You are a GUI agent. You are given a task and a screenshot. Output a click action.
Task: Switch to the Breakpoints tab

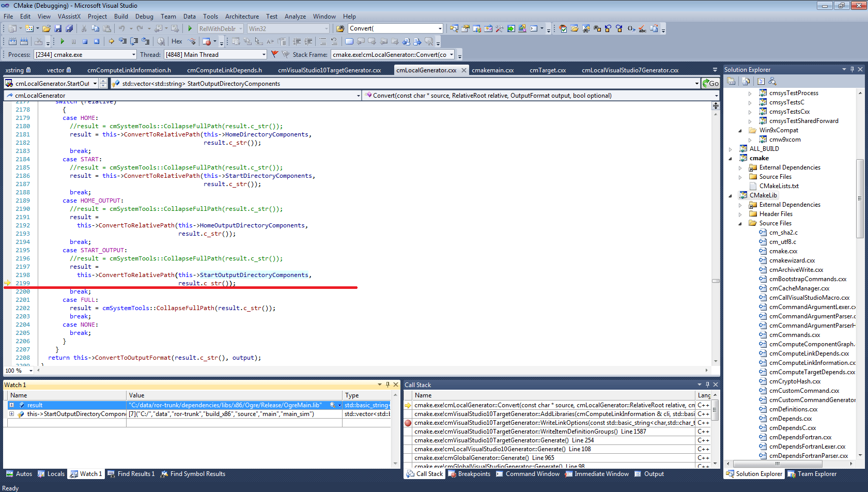(x=469, y=474)
